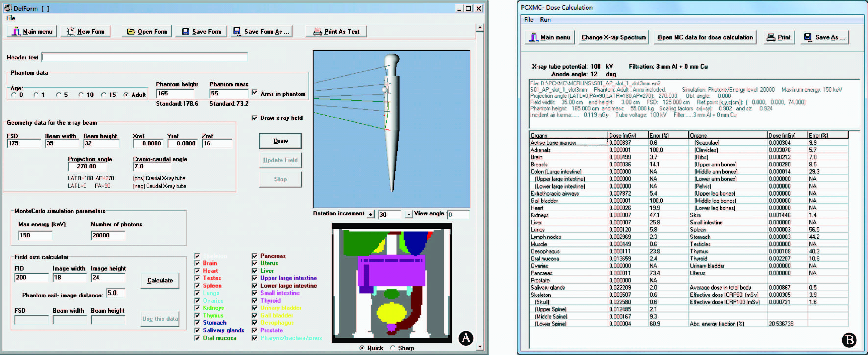Toggle Heart organ checkbox
Viewport: 868px width, 355px height.
point(197,271)
